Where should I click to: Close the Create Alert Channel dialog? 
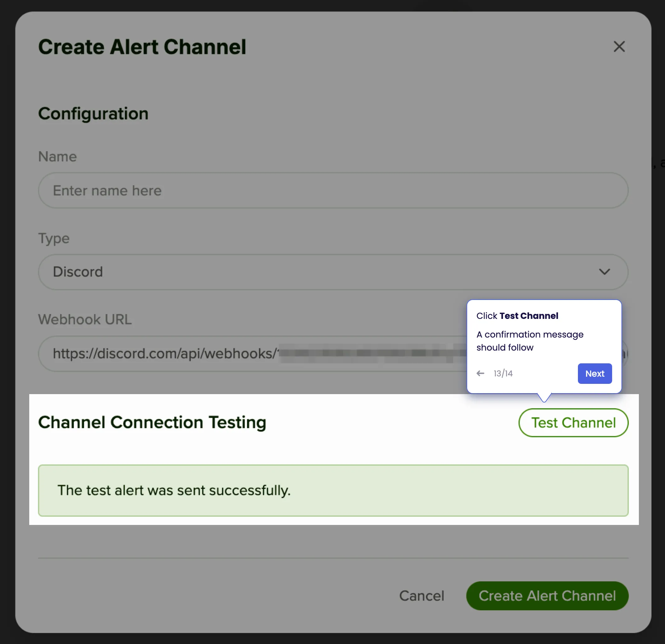click(x=619, y=46)
